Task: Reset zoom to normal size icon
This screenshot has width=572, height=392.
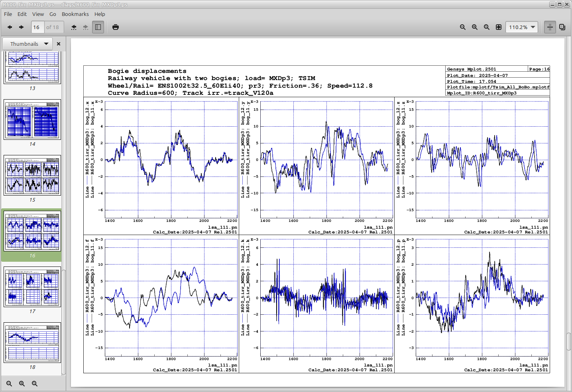Action: click(487, 27)
